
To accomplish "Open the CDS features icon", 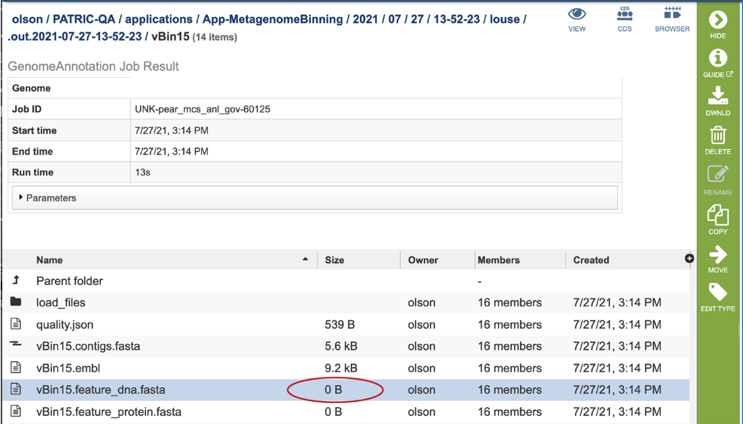I will (625, 14).
